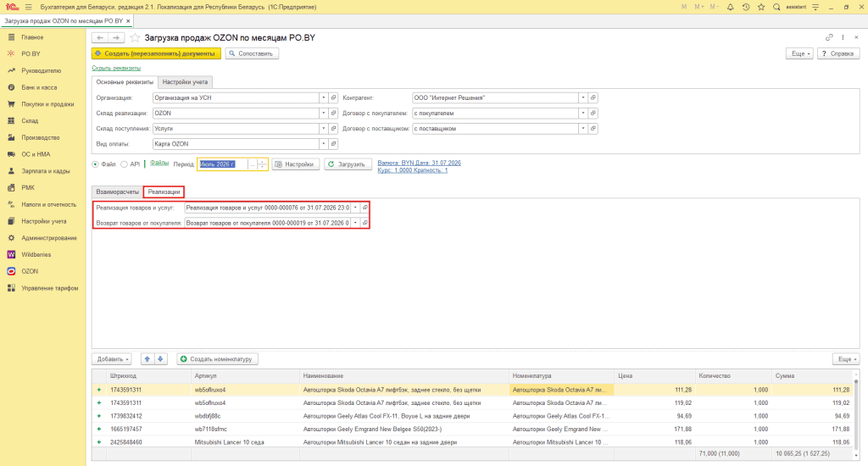Expand Договор с поставщиком dropdown
Screen dimensions: 868x466
coord(583,129)
